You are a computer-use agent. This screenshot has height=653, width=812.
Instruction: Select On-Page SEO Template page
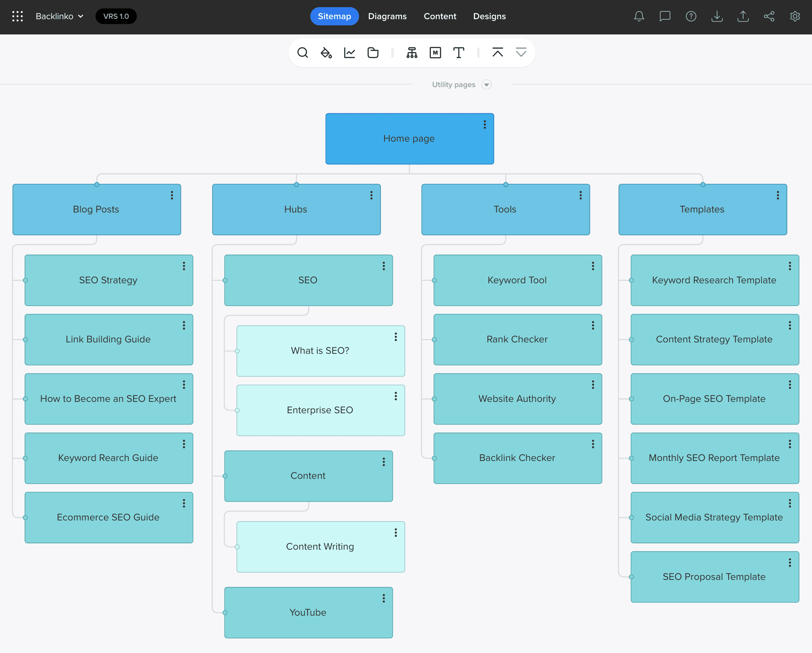(715, 399)
